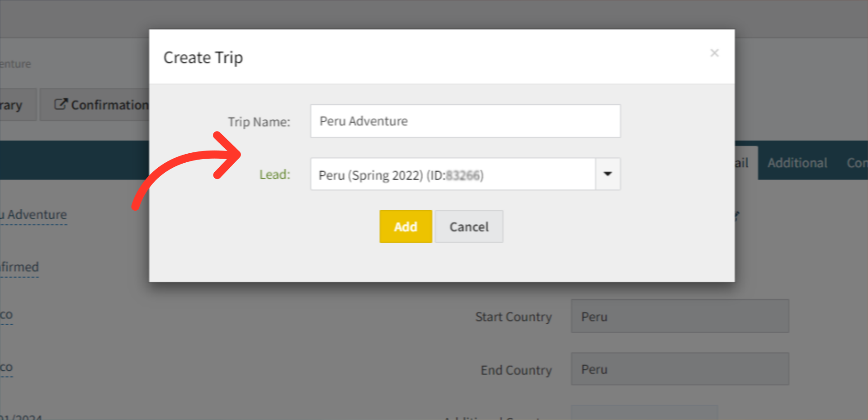Click the breadcrumb text ending in 'enture'
This screenshot has width=868, height=420.
[15, 64]
